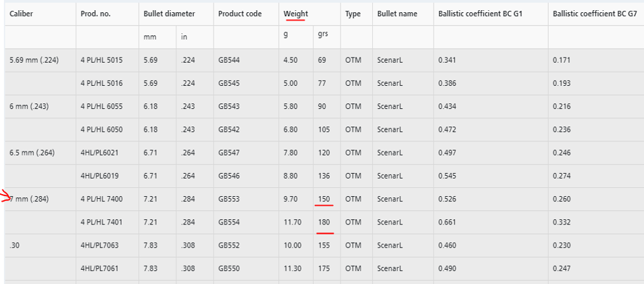
Task: Select product number 4HL/PL7063
Action: click(99, 245)
